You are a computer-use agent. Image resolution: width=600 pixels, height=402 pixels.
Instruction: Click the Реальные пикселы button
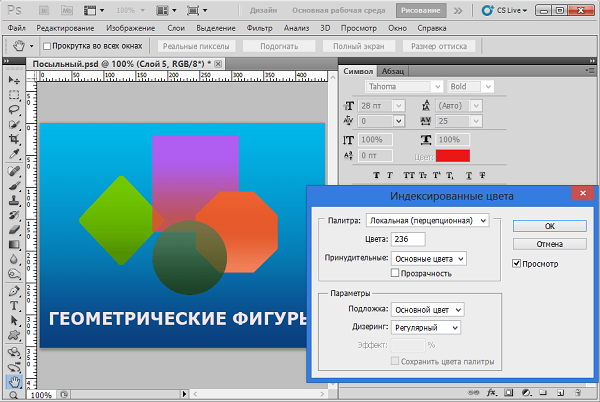click(196, 46)
